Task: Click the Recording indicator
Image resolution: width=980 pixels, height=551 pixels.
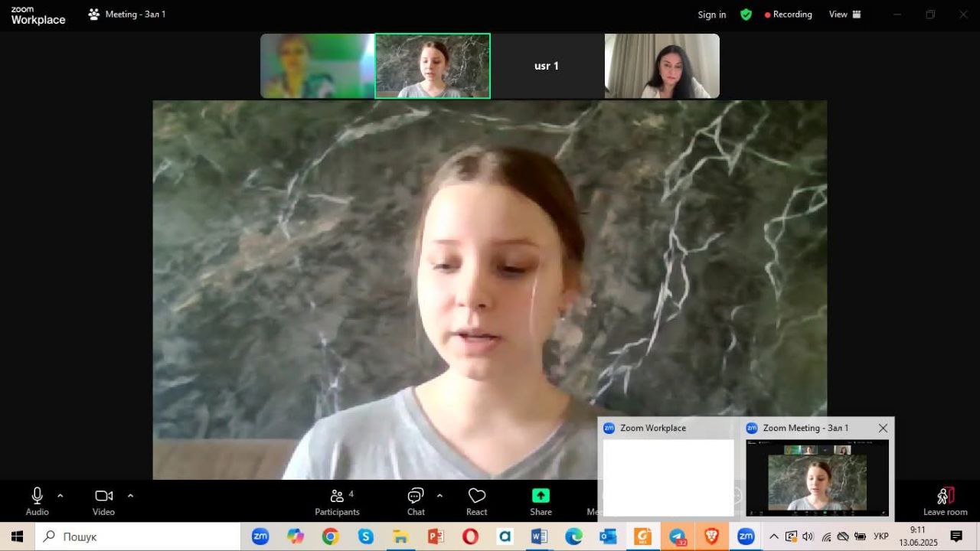Action: [788, 15]
